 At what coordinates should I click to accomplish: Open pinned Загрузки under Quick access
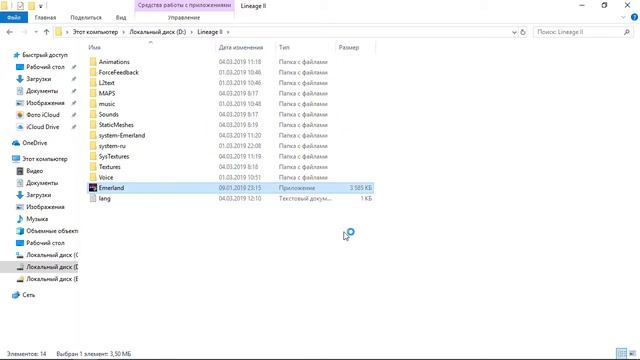tap(39, 79)
